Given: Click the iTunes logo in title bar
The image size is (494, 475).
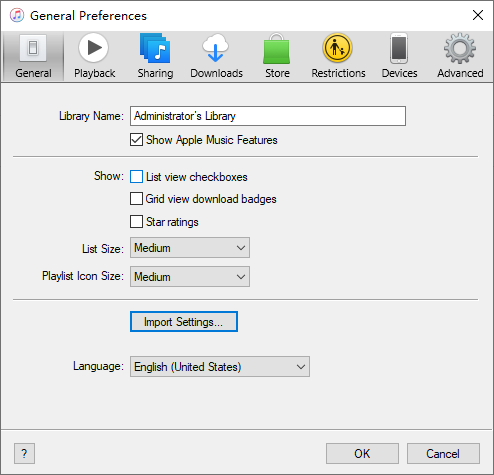Looking at the screenshot, I should (17, 15).
